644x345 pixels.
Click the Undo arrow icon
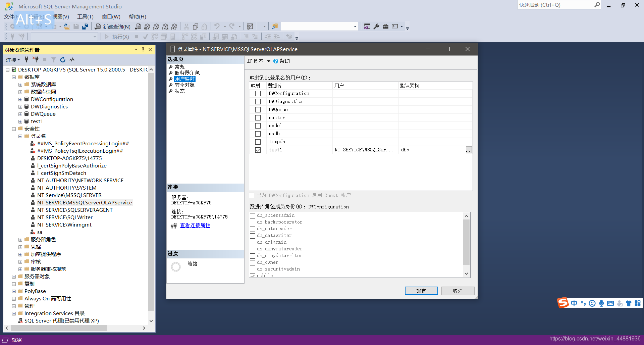[217, 27]
